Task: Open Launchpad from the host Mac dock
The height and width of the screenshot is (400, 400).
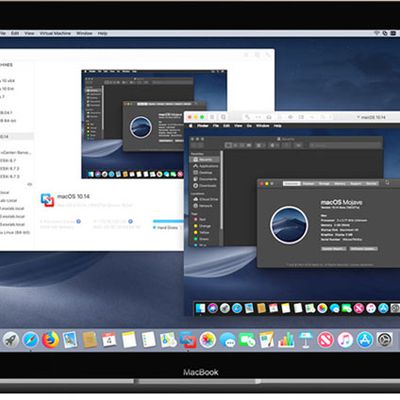Action: pyautogui.click(x=11, y=340)
